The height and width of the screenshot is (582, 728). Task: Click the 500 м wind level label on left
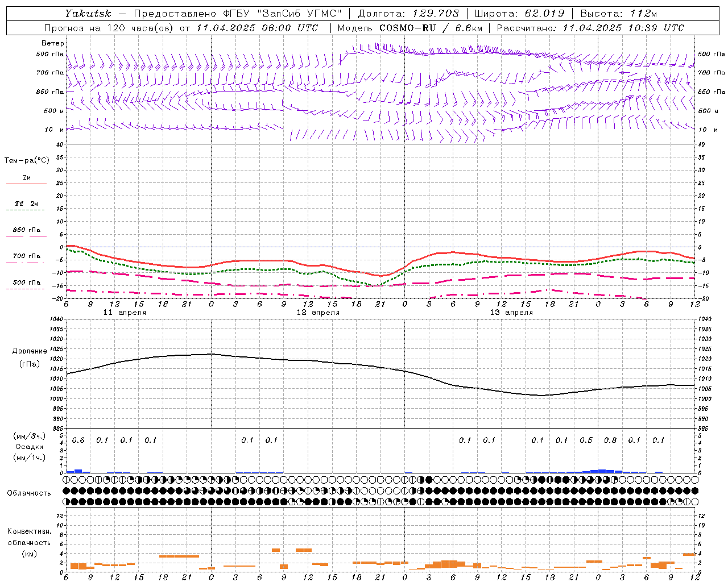tap(53, 111)
